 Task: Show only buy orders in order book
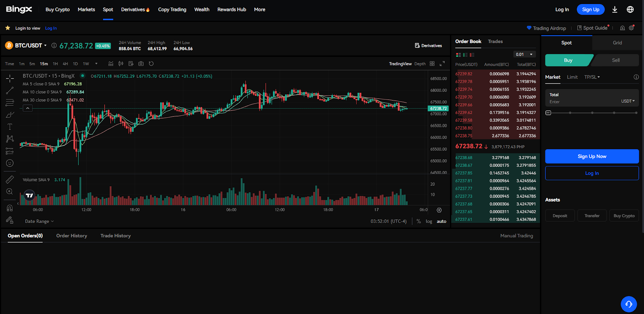[x=465, y=55]
